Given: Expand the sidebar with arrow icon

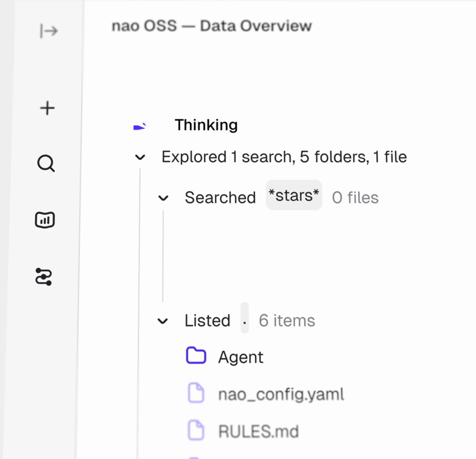Looking at the screenshot, I should point(49,31).
